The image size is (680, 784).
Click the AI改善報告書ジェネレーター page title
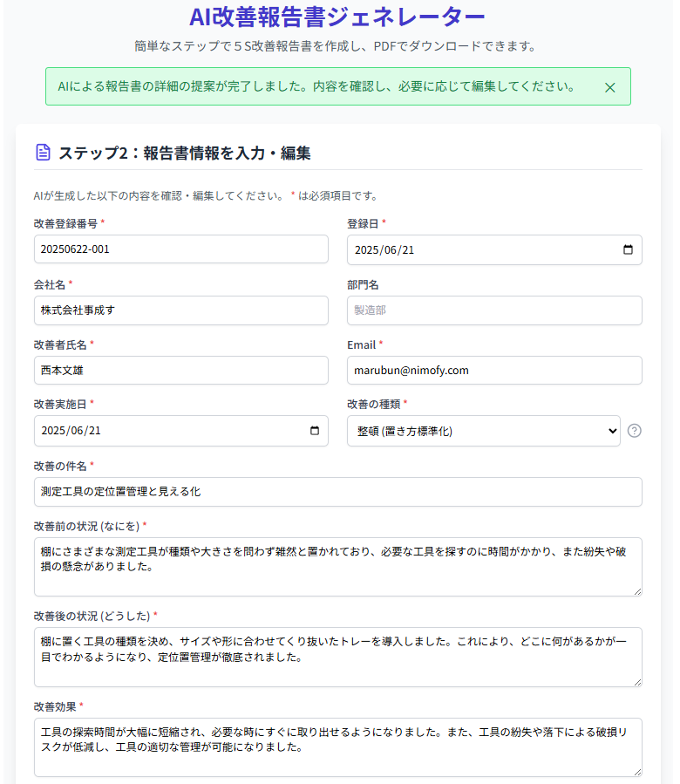coord(337,17)
